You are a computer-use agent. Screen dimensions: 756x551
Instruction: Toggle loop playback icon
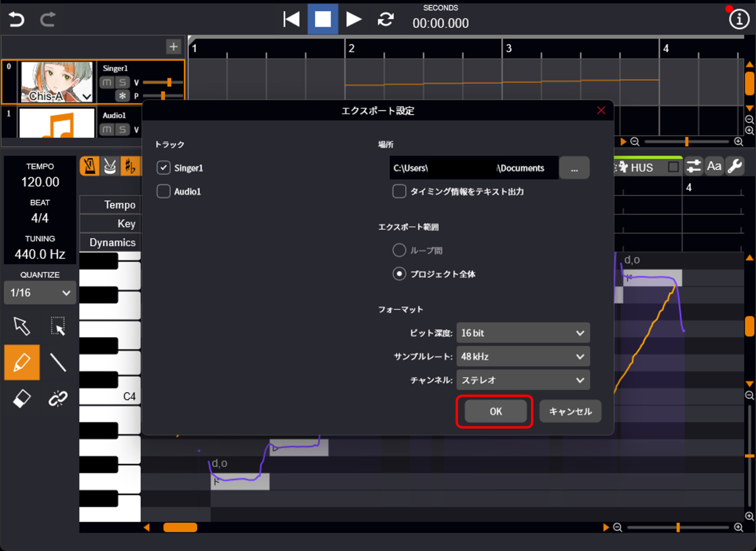pos(386,19)
